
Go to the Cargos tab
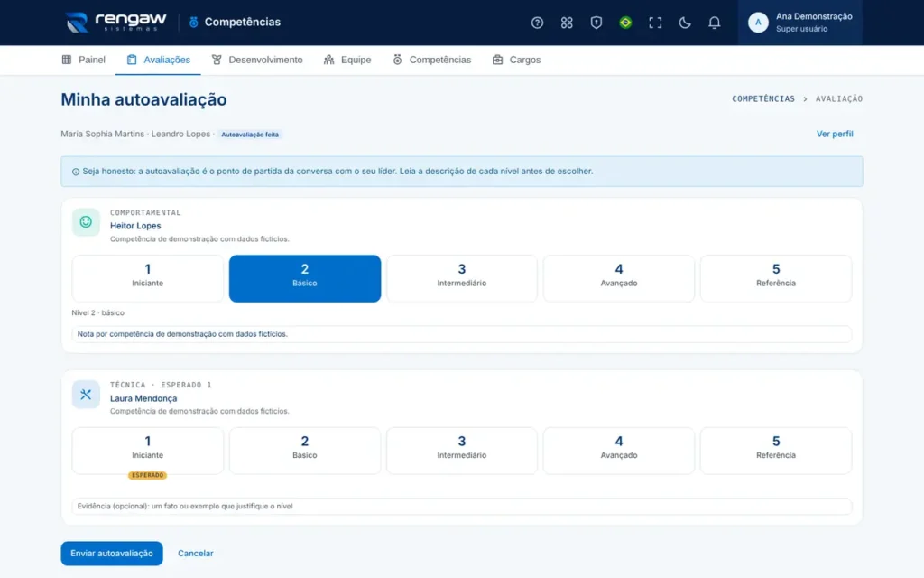[x=516, y=60]
